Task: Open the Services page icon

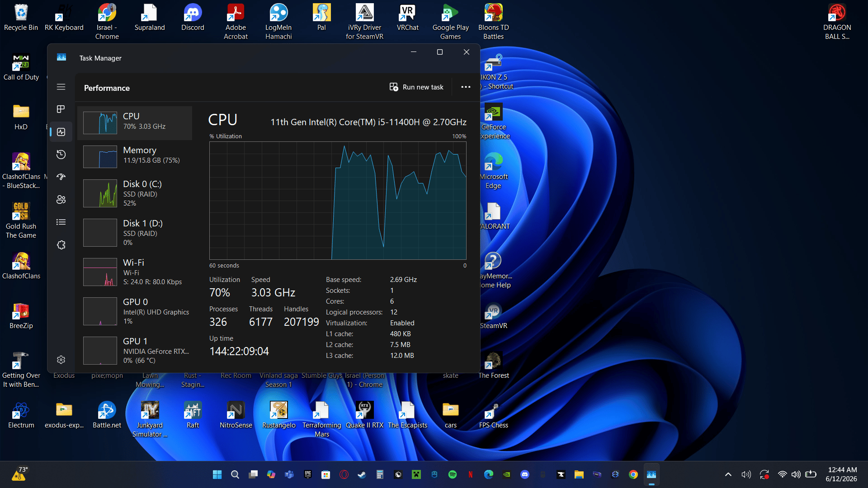Action: tap(61, 244)
